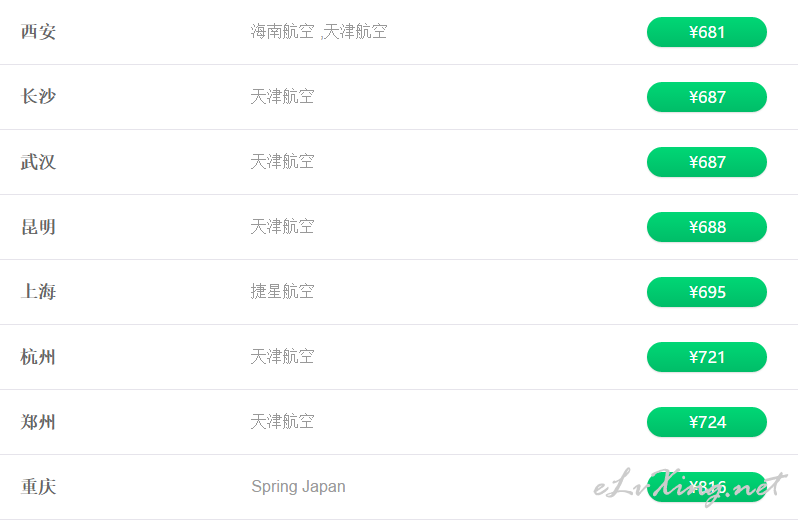Click the 捷星航空 airline label for 上海

click(x=282, y=292)
